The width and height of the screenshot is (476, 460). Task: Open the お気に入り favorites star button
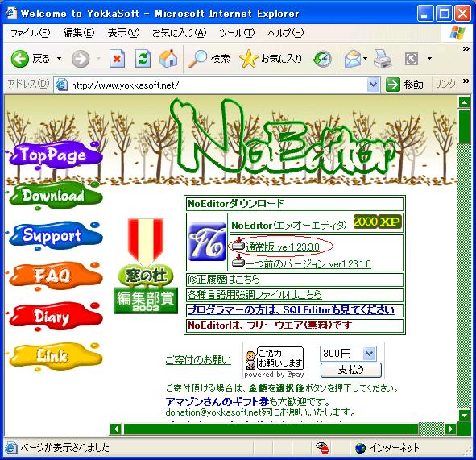pos(271,58)
